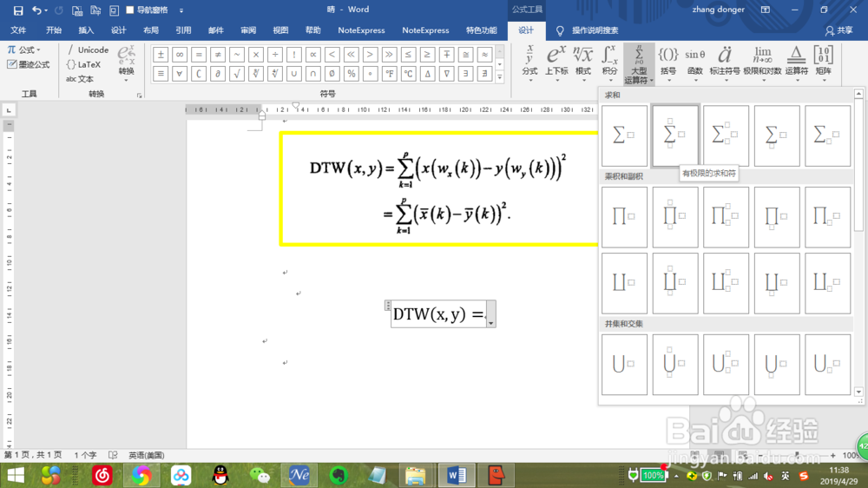Open WeChat from the taskbar
The width and height of the screenshot is (868, 488).
(x=260, y=475)
